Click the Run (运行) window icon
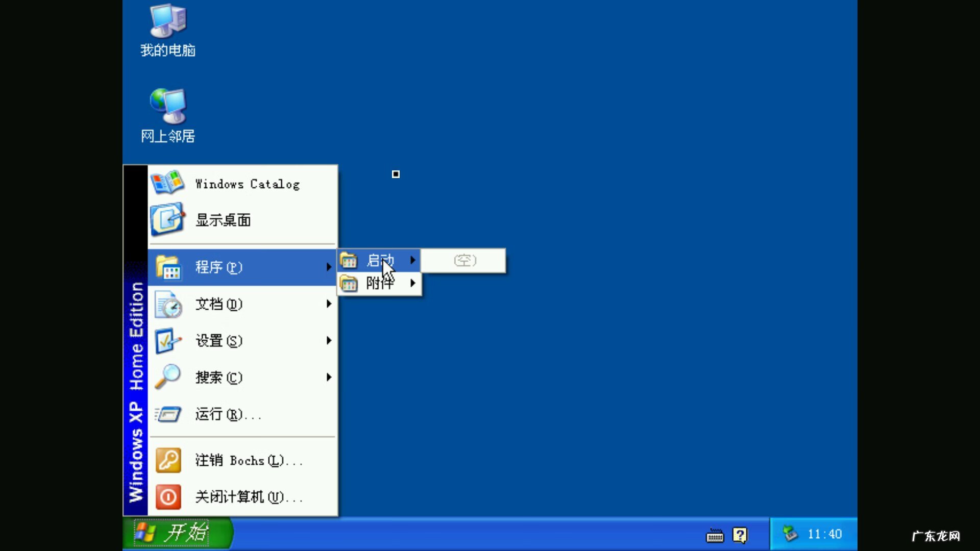Screen dimensions: 980x551 tap(168, 414)
